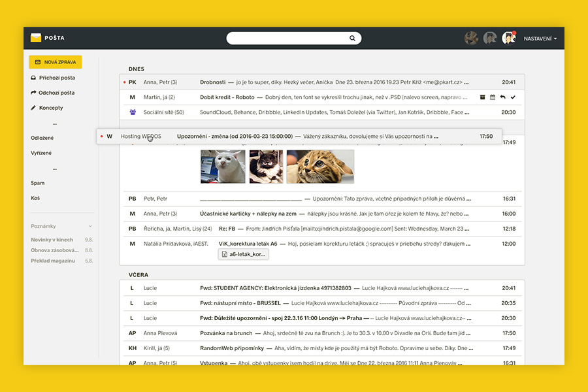Reply to the Dobít kredit email
The width and height of the screenshot is (588, 392).
pos(502,97)
